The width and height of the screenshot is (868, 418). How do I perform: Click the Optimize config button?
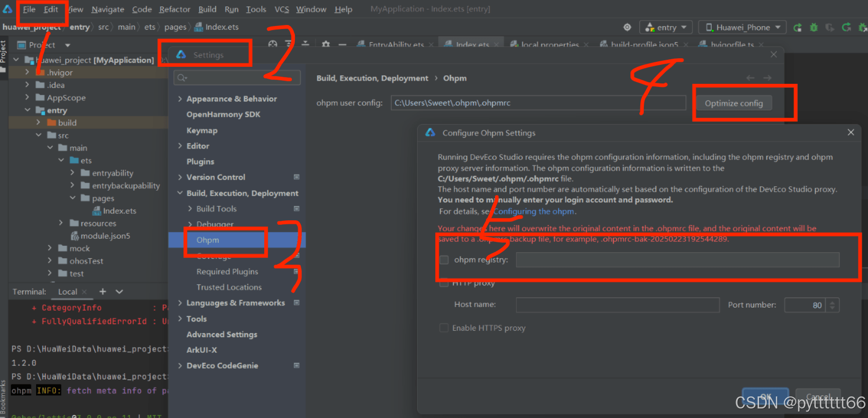(734, 103)
